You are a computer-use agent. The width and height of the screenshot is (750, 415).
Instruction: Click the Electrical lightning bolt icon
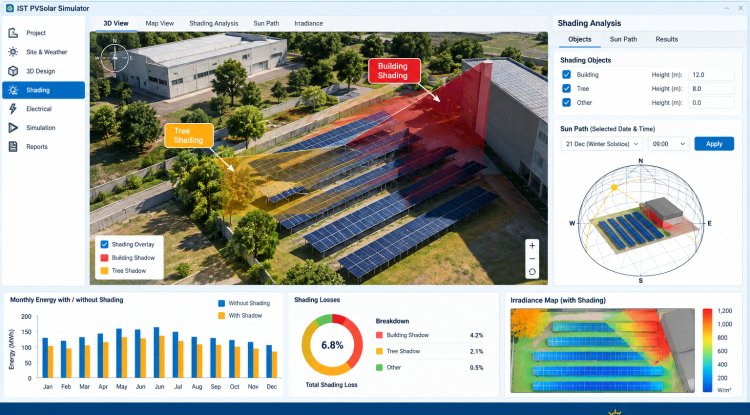[13, 109]
